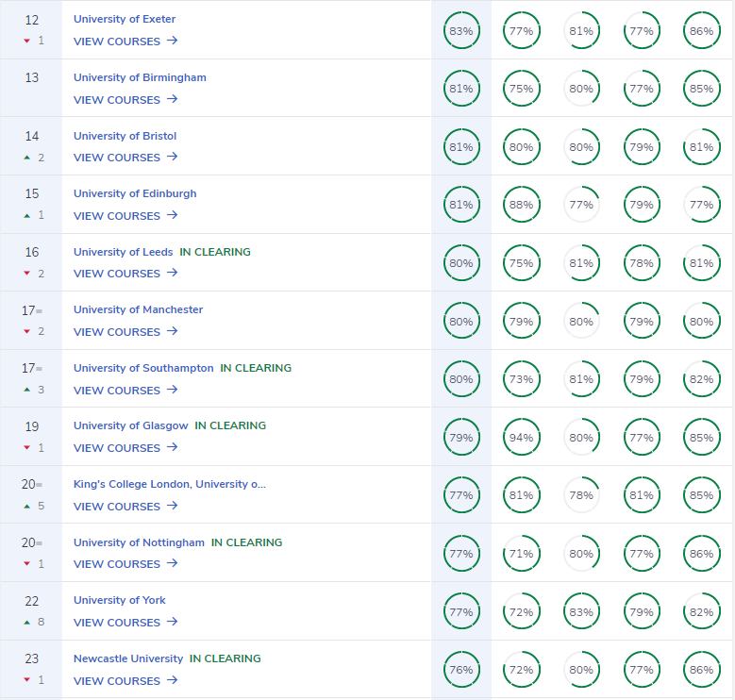Click the green up triangle under York's rank 22
Image resolution: width=735 pixels, height=700 pixels.
tap(27, 623)
